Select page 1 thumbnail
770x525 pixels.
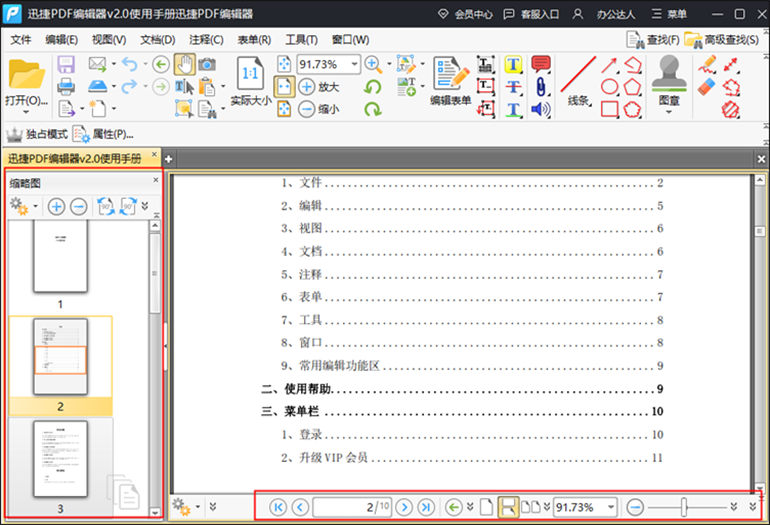[60, 256]
